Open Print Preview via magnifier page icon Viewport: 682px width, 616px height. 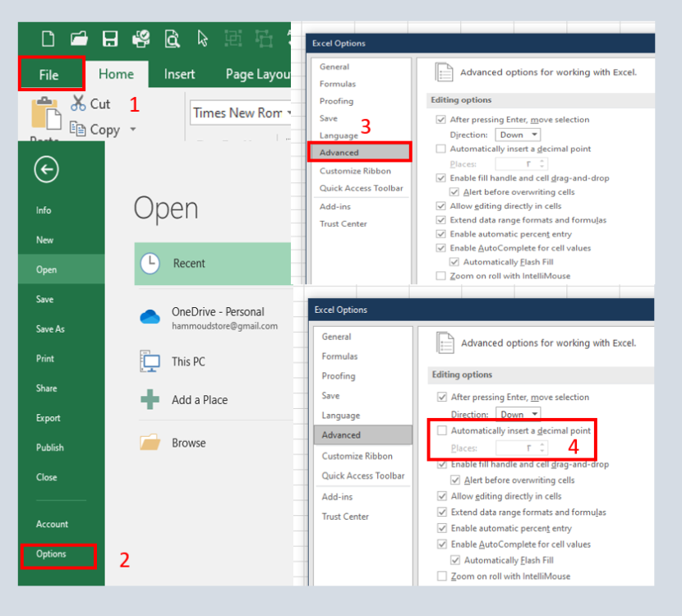[173, 39]
